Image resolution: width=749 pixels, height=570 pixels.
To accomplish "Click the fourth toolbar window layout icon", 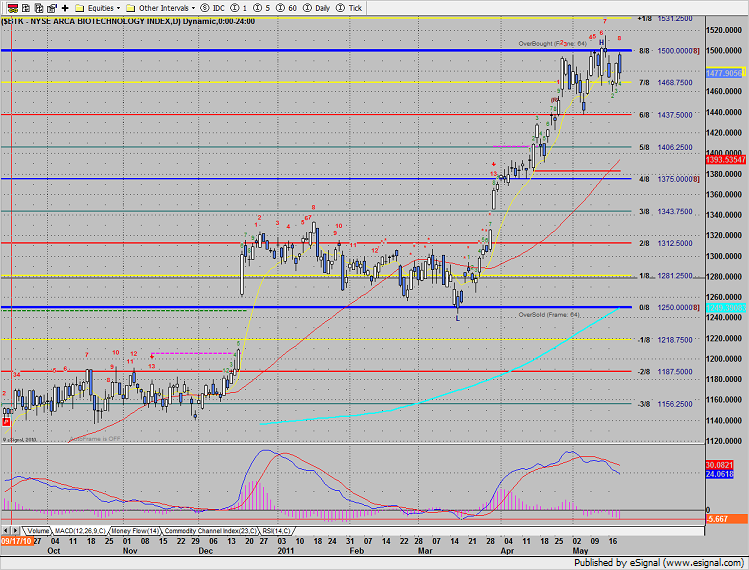I will click(x=52, y=8).
